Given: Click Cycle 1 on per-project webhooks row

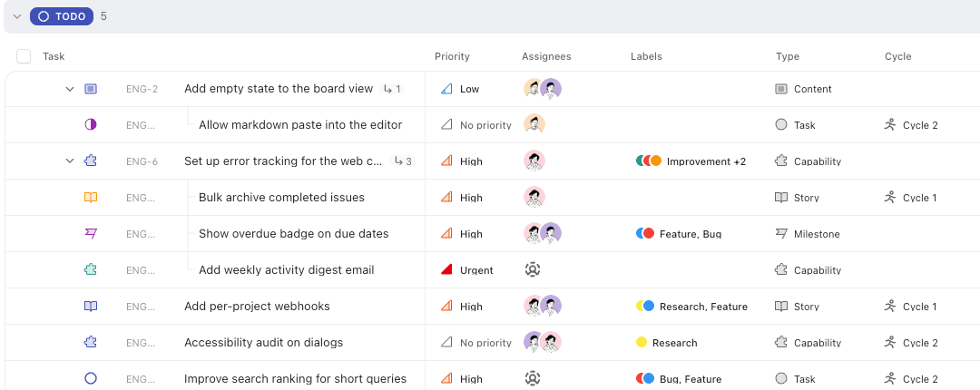Looking at the screenshot, I should [x=911, y=307].
